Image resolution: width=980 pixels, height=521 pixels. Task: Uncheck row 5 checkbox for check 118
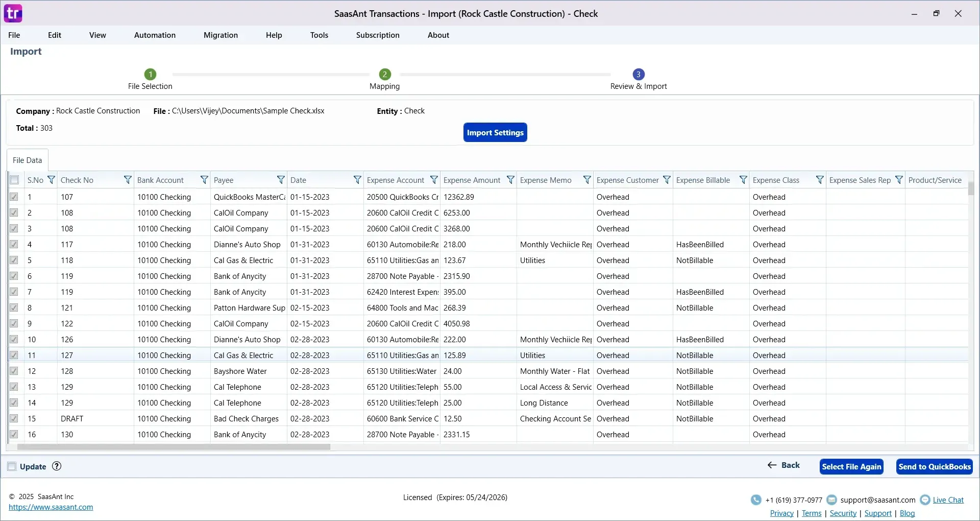tap(14, 260)
